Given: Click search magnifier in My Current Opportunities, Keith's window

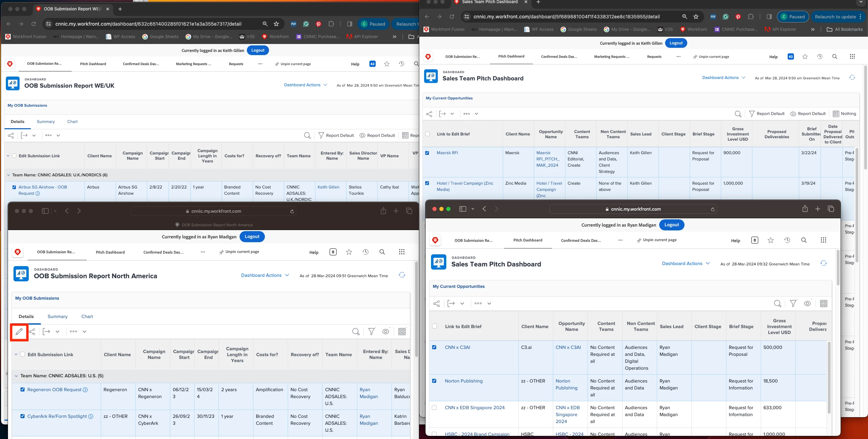Looking at the screenshot, I should (x=738, y=114).
